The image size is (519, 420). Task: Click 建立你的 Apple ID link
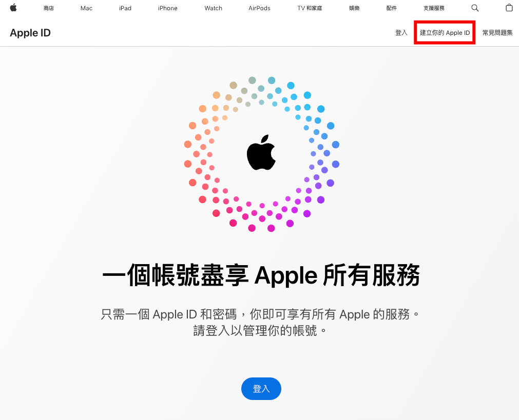(x=445, y=33)
